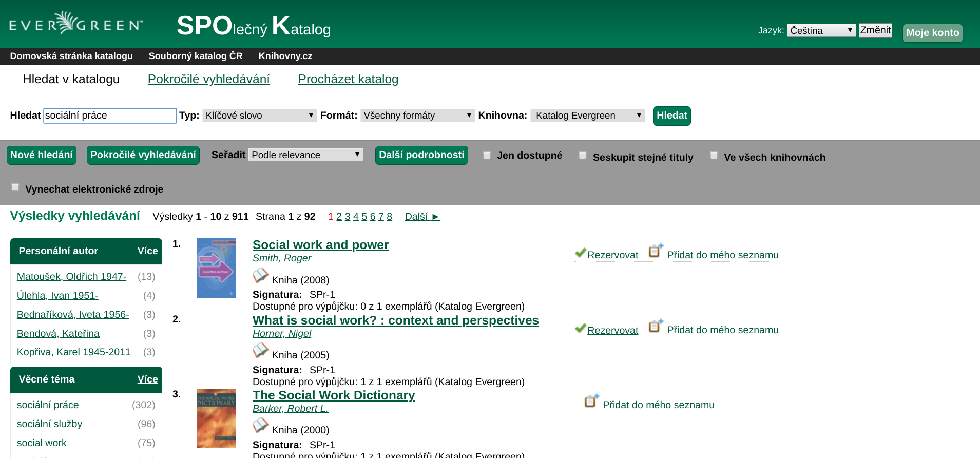Filter by author Kopřiva, Karel 1945-2011

[74, 352]
